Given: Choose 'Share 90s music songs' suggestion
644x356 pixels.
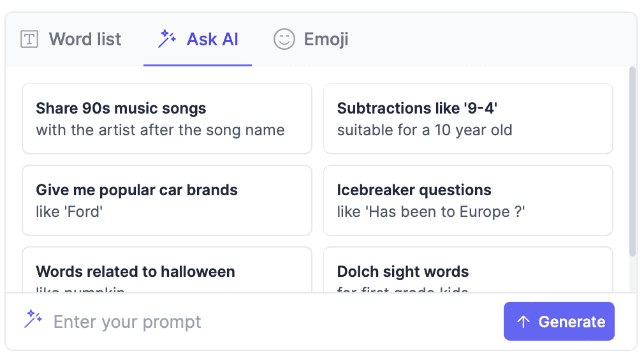Looking at the screenshot, I should click(x=167, y=119).
